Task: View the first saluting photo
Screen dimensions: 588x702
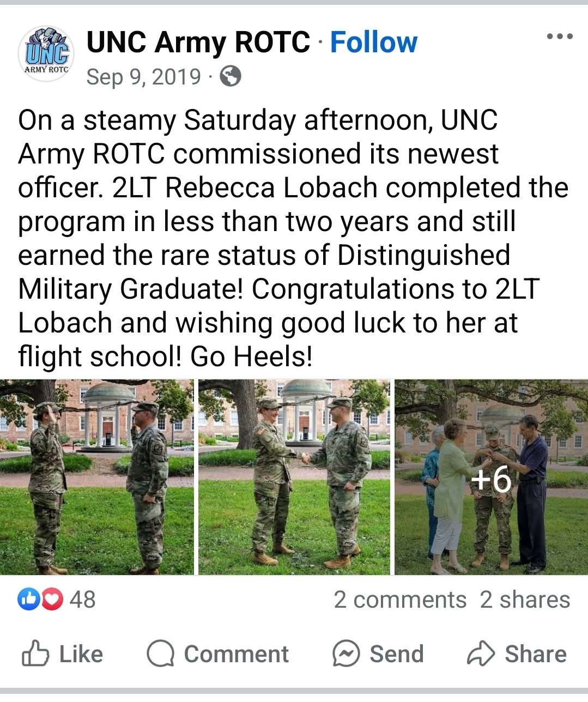Action: click(96, 477)
